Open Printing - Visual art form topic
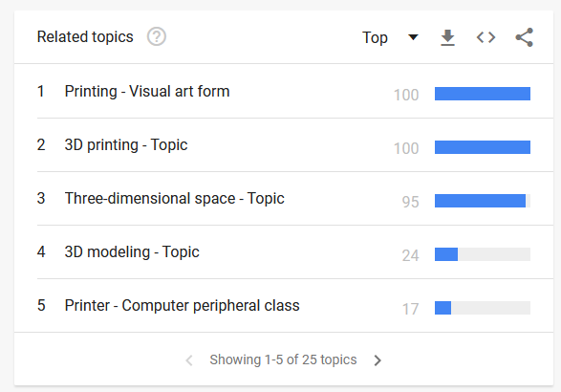Image resolution: width=561 pixels, height=392 pixels. [x=147, y=91]
